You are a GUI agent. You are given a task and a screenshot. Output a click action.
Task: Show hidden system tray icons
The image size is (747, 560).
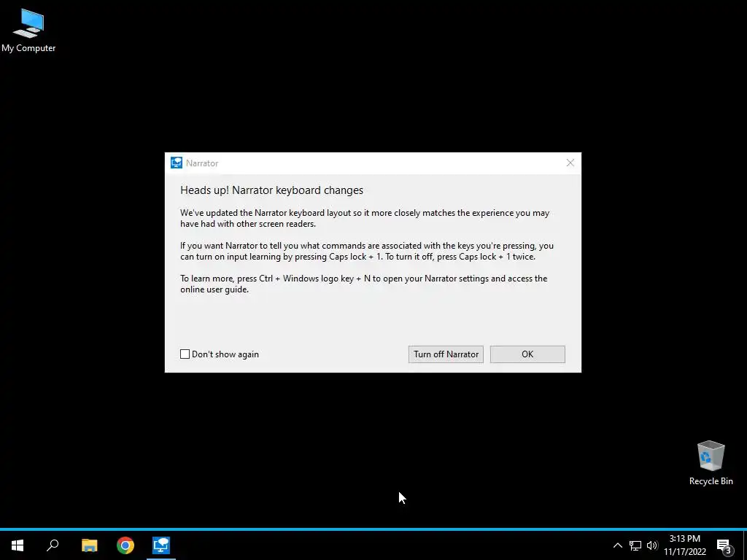click(617, 545)
